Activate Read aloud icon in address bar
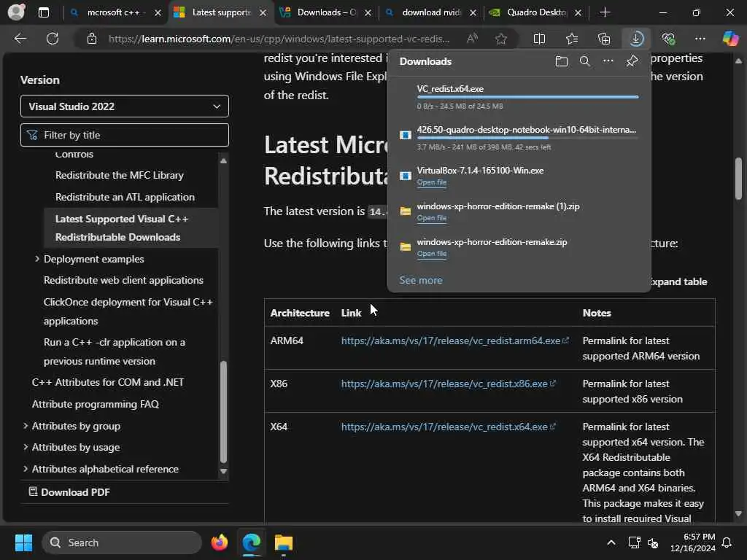 click(472, 39)
